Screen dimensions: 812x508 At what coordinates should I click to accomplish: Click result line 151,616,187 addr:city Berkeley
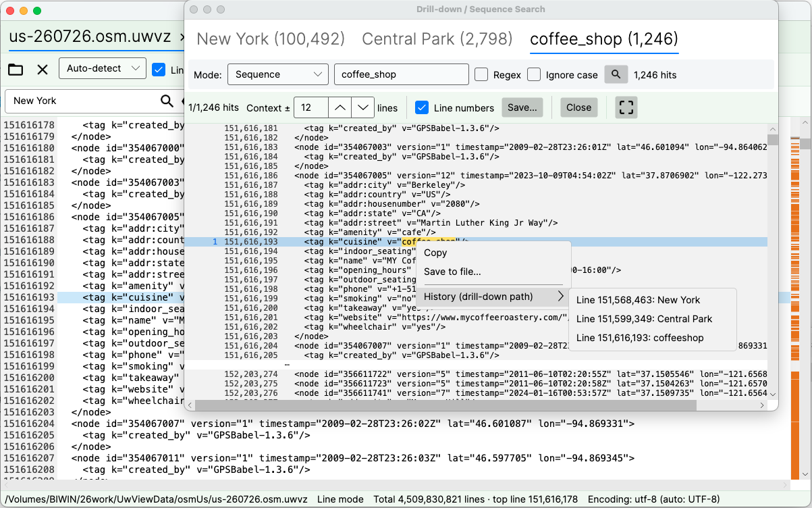tap(475, 184)
